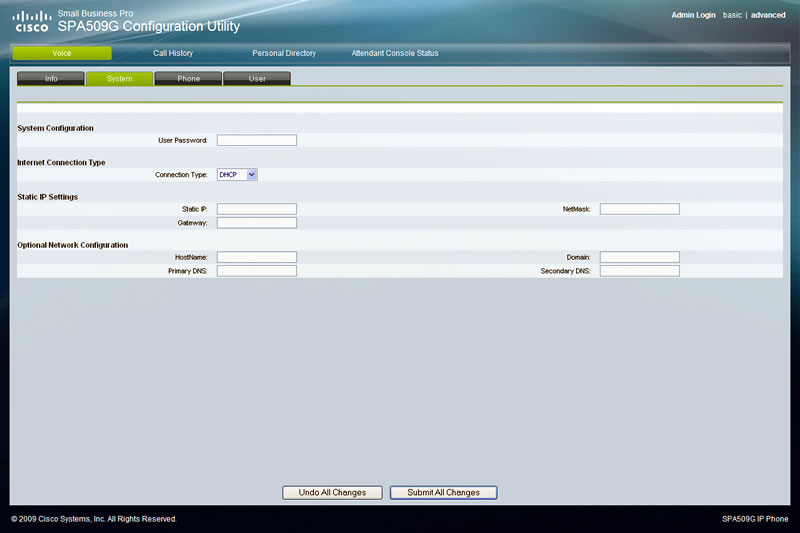This screenshot has height=533, width=800.
Task: Switch to the Phone sub-tab
Action: pyautogui.click(x=188, y=79)
